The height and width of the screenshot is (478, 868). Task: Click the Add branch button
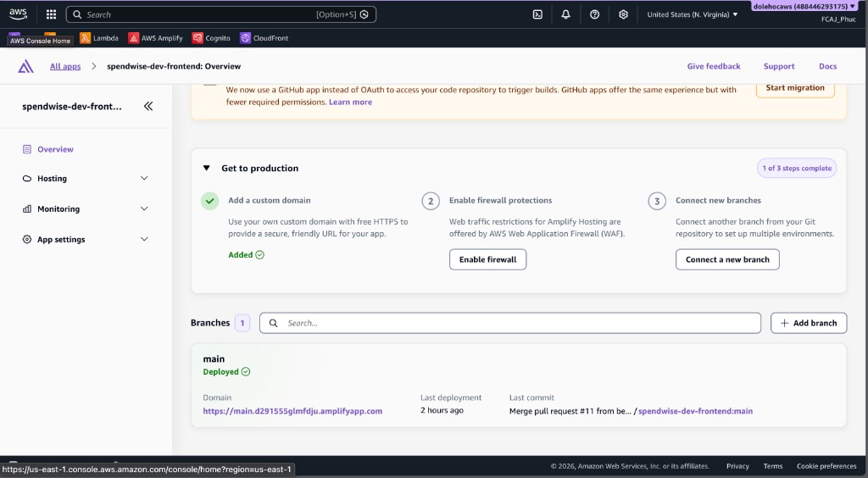coord(809,323)
